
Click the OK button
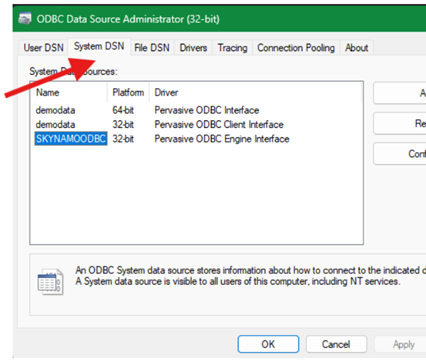click(x=268, y=344)
